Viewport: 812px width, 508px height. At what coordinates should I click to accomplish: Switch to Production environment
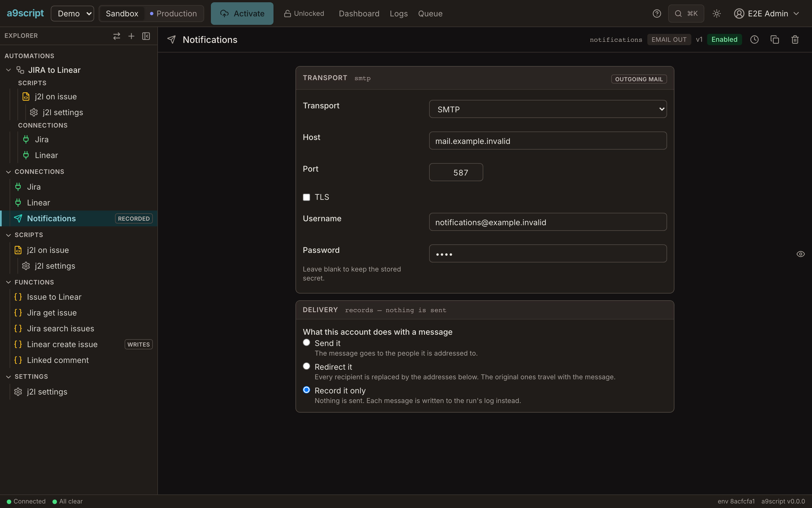click(x=173, y=14)
